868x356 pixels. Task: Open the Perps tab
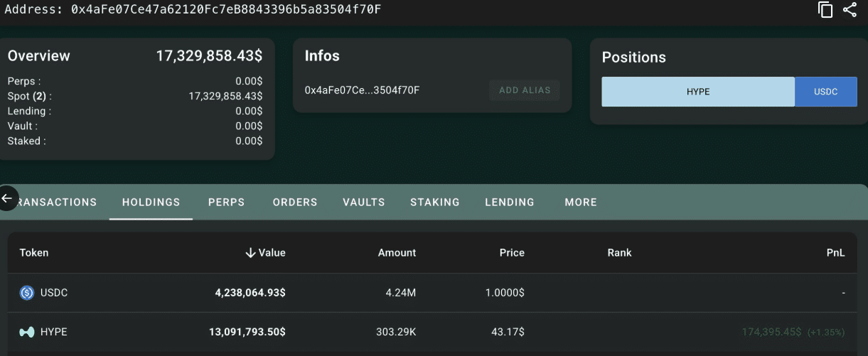pos(227,203)
